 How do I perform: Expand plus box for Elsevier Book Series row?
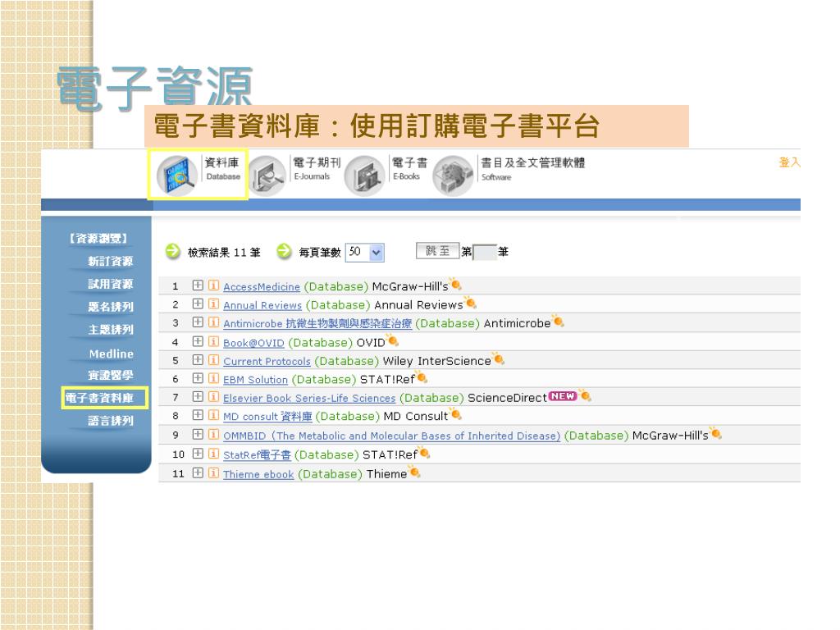pos(198,396)
